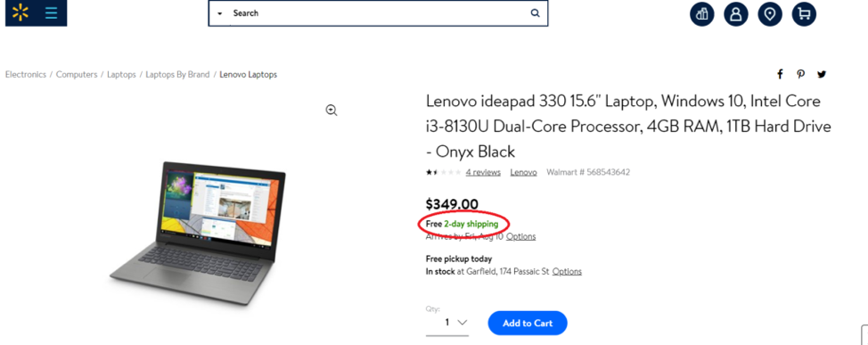868x345 pixels.
Task: Open the shopping cart icon
Action: 804,14
